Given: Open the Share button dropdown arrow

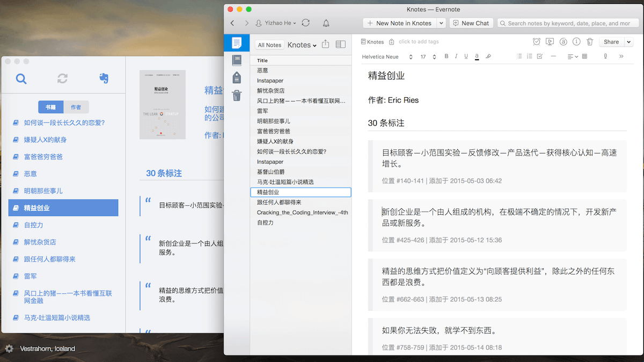Looking at the screenshot, I should click(628, 42).
